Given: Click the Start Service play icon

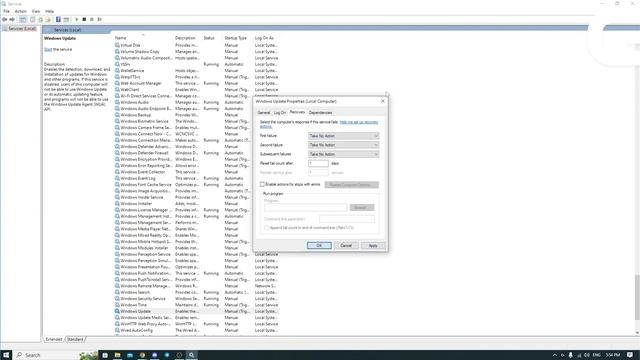Looking at the screenshot, I should click(76, 19).
